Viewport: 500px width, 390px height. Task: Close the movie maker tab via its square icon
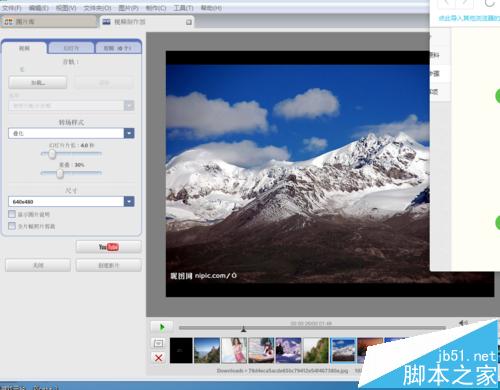click(x=189, y=22)
